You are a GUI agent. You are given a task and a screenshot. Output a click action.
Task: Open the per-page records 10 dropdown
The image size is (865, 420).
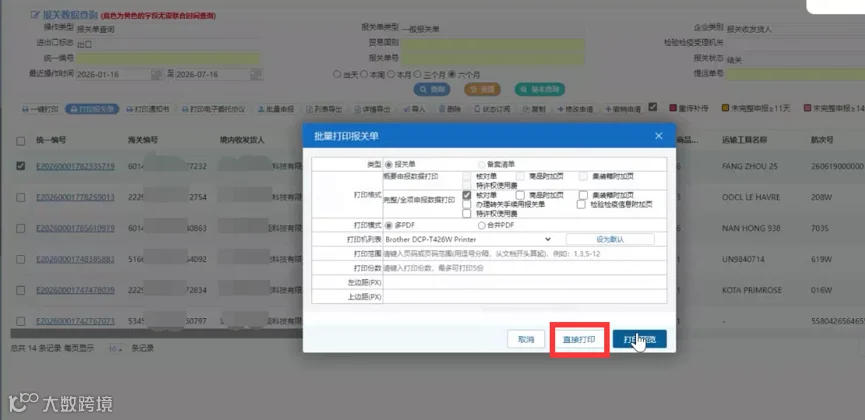115,349
